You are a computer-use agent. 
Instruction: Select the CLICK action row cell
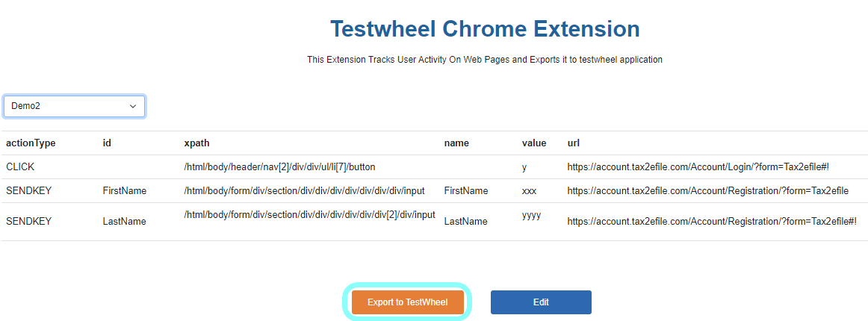pos(20,167)
